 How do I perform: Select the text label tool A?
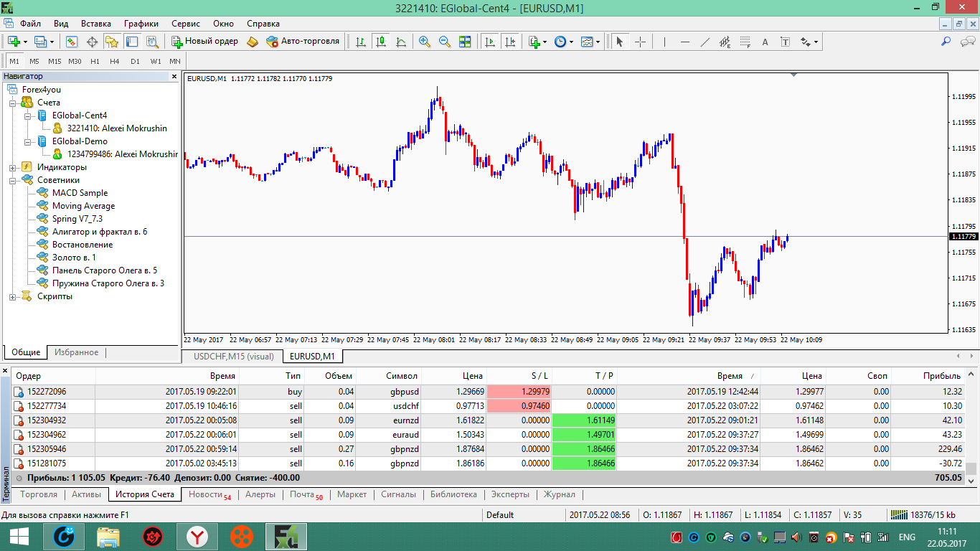click(765, 42)
